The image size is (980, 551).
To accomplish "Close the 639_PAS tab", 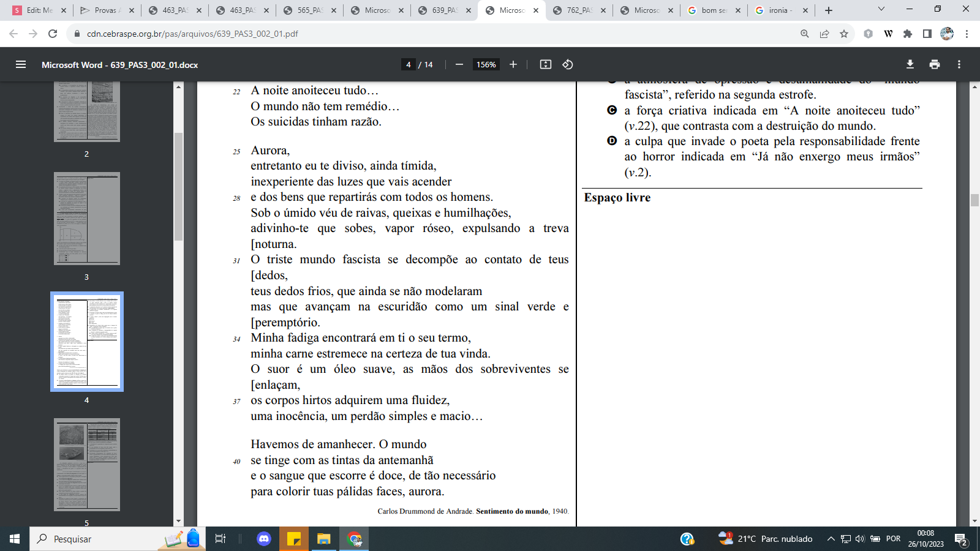I will tap(469, 10).
